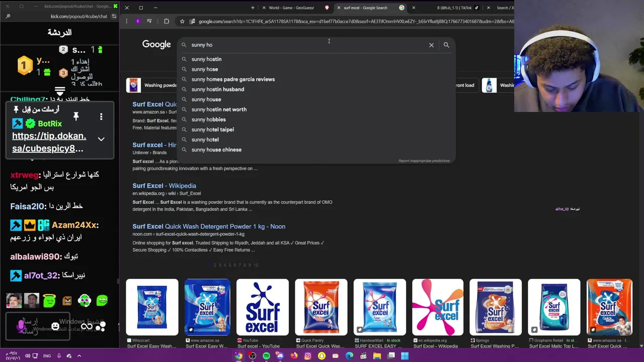The width and height of the screenshot is (644, 362).
Task: Open the Windows Start button
Action: tap(405, 356)
